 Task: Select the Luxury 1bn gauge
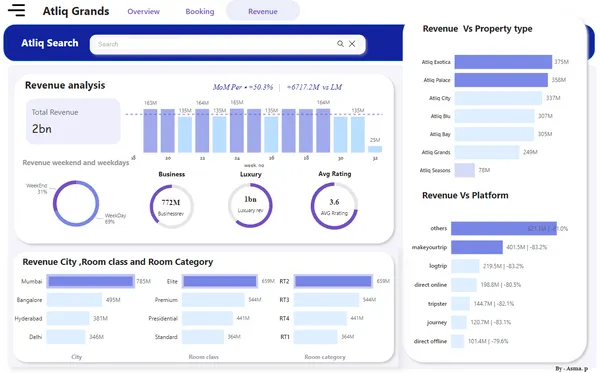tap(250, 205)
